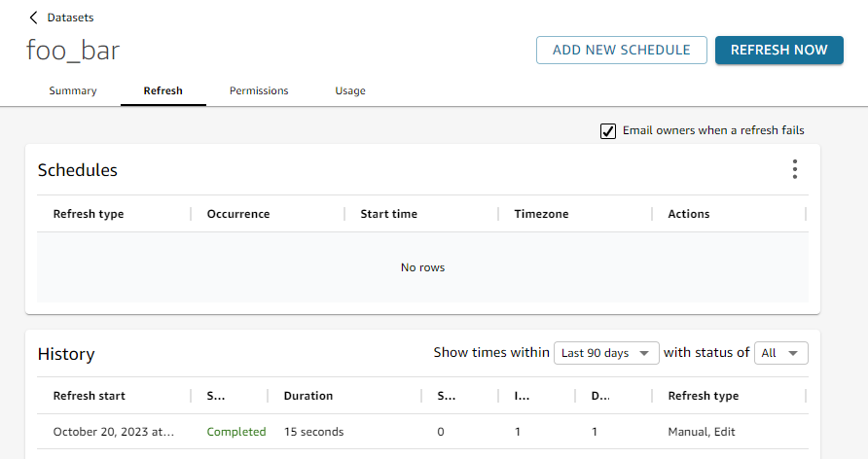Click the Occurrence column header in Schedules

pyautogui.click(x=238, y=214)
